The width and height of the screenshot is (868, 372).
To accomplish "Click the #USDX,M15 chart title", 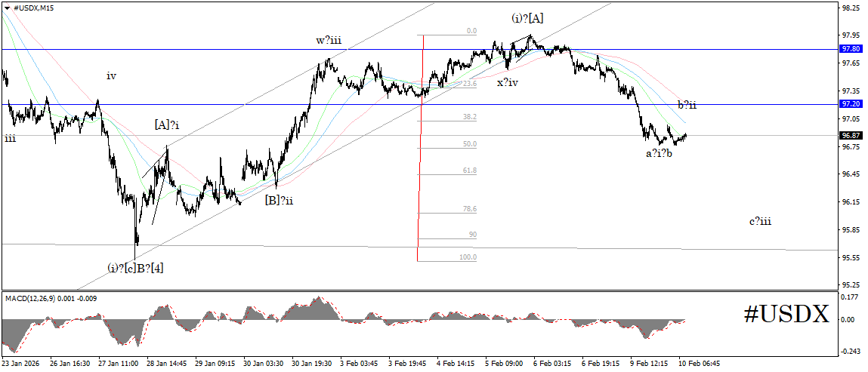I will coord(34,8).
